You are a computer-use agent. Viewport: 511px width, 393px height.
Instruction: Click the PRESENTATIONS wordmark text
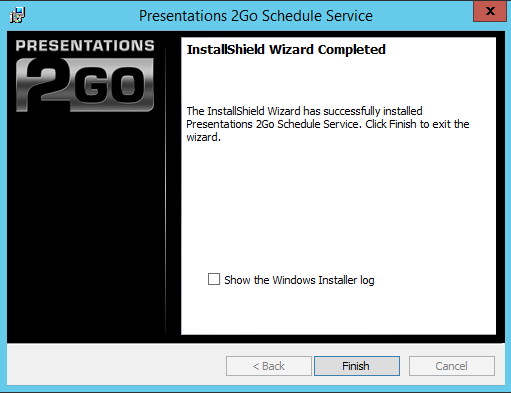(85, 46)
